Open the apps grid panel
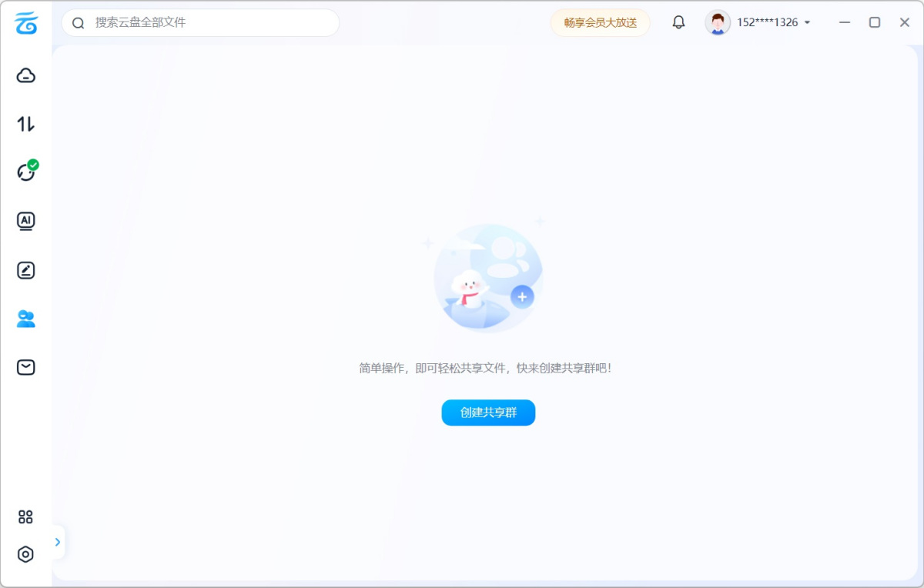924x588 pixels. [x=25, y=516]
